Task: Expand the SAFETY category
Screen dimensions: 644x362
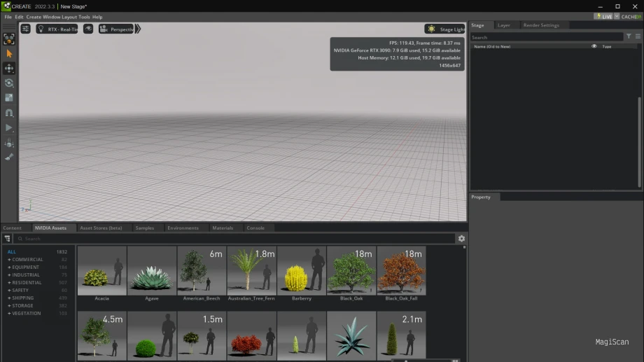Action: [x=9, y=290]
